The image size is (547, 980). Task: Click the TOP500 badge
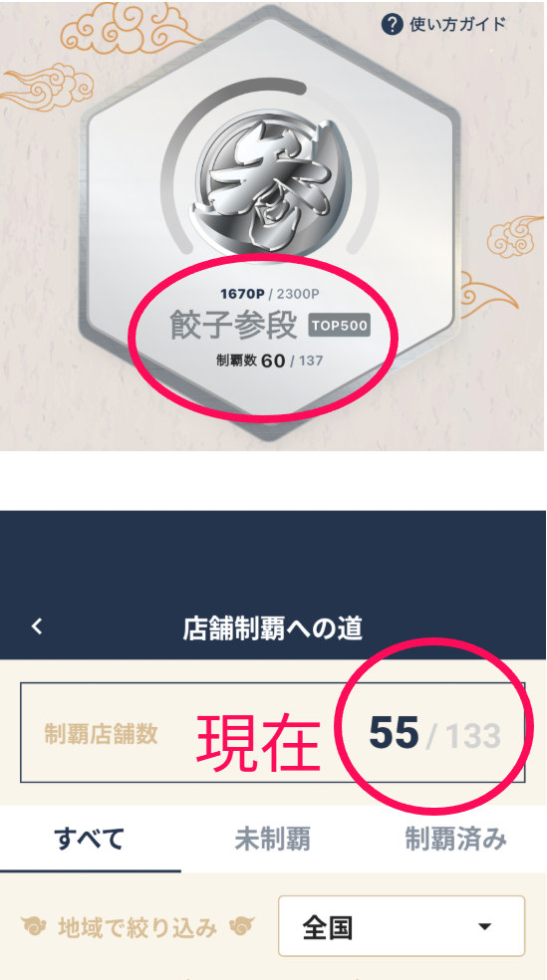(340, 326)
